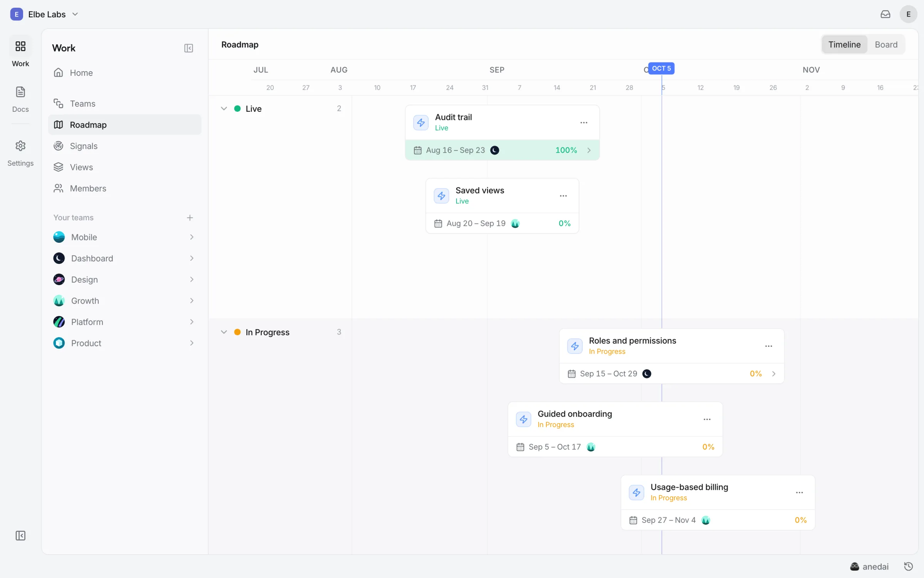Viewport: 924px width, 578px height.
Task: Toggle the bottom-left sidebar collapse icon
Action: pyautogui.click(x=20, y=535)
